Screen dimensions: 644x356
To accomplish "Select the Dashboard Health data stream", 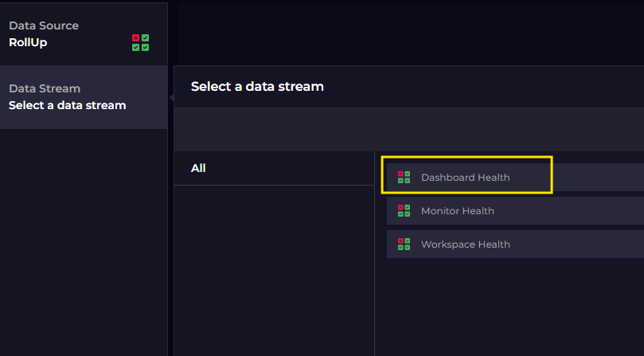I will pyautogui.click(x=465, y=178).
